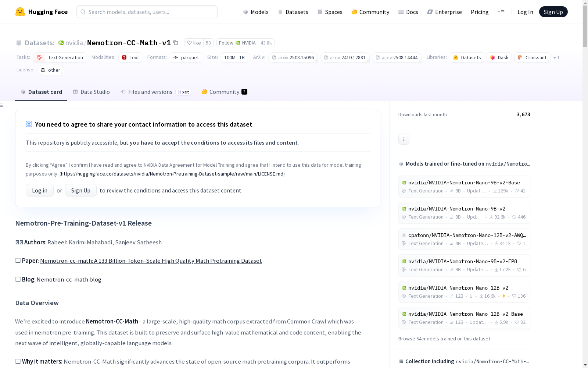Click the Dask library tag
Screen dimensions: 588x368
pos(499,57)
